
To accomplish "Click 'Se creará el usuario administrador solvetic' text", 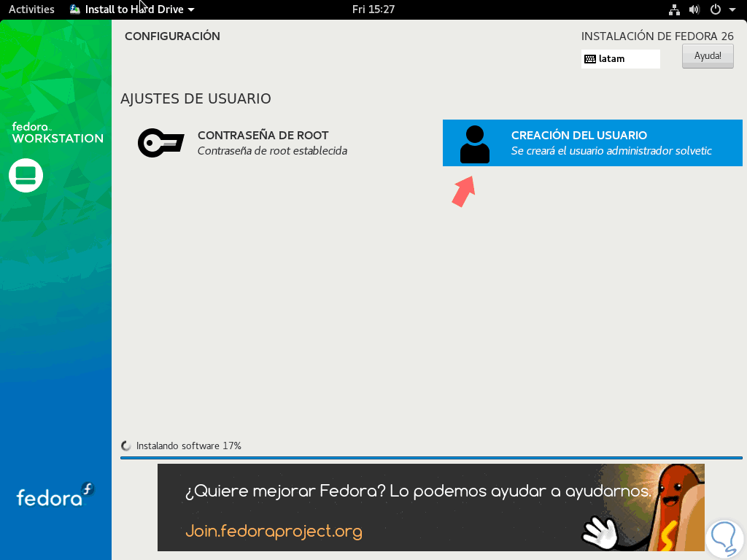I will pyautogui.click(x=611, y=151).
